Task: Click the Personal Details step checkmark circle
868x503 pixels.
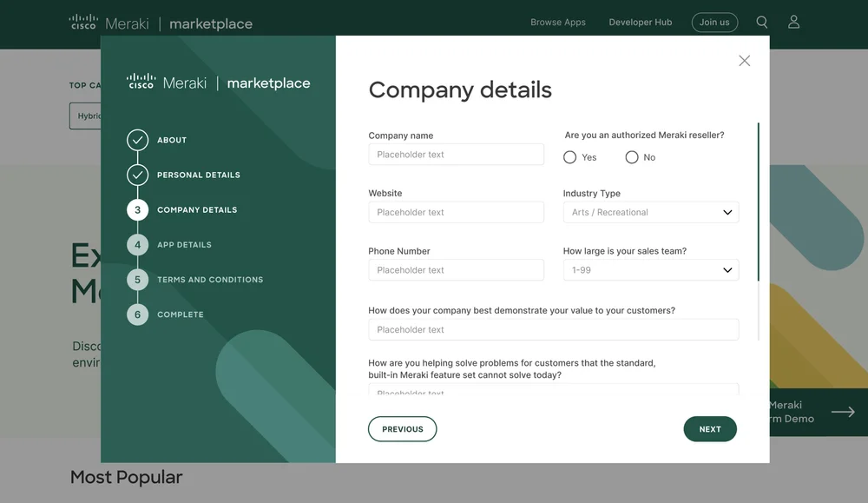Action: [x=137, y=175]
